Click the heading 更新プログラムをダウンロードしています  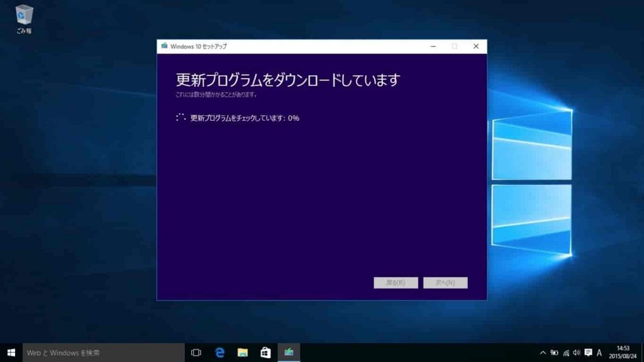pyautogui.click(x=288, y=80)
